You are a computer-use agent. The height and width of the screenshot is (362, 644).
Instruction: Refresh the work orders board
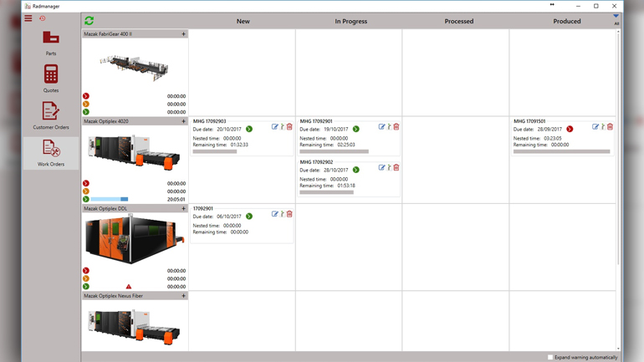(x=89, y=21)
